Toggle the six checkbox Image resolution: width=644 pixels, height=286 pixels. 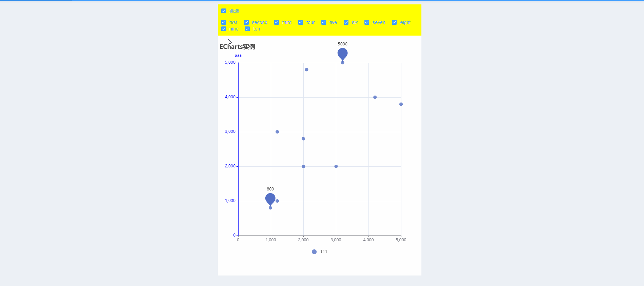tap(346, 22)
